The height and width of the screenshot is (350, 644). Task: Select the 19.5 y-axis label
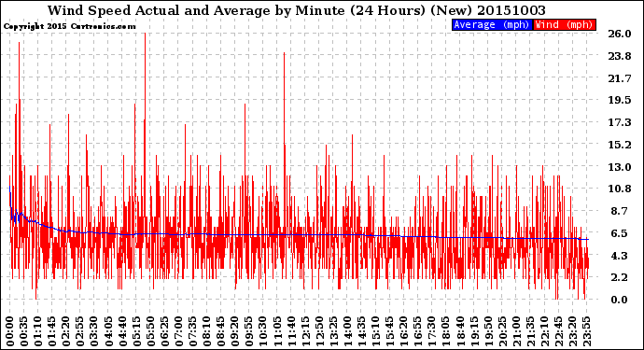620,100
